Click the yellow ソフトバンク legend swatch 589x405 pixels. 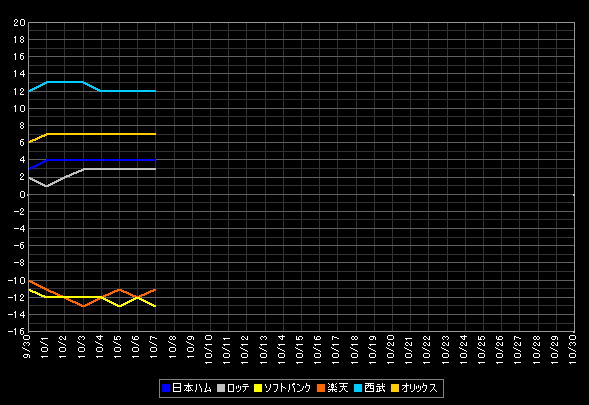(x=258, y=388)
